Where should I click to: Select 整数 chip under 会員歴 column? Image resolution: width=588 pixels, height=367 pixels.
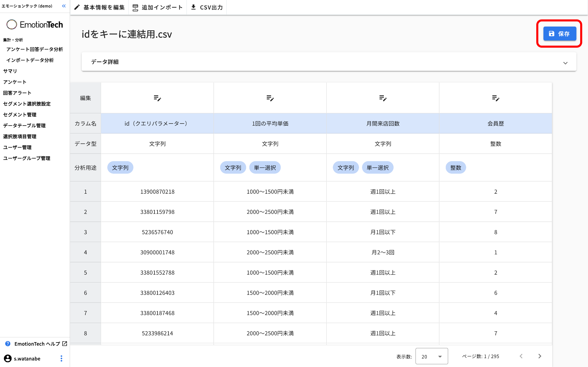click(x=456, y=168)
